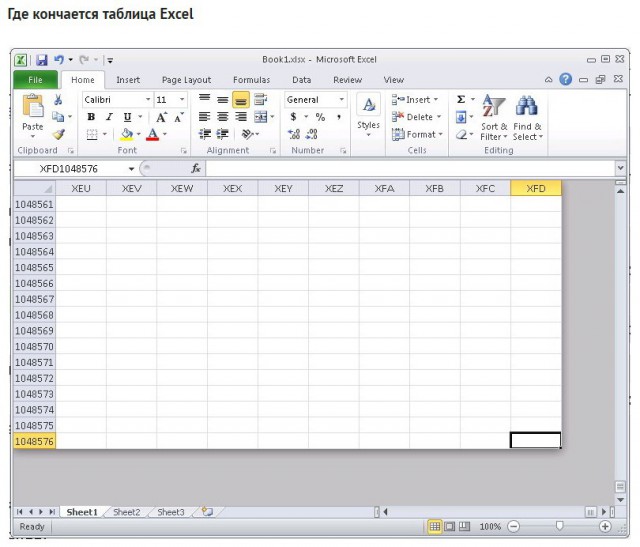Click the Middle Align icon
Screen dimensions: 640x547
pos(222,100)
